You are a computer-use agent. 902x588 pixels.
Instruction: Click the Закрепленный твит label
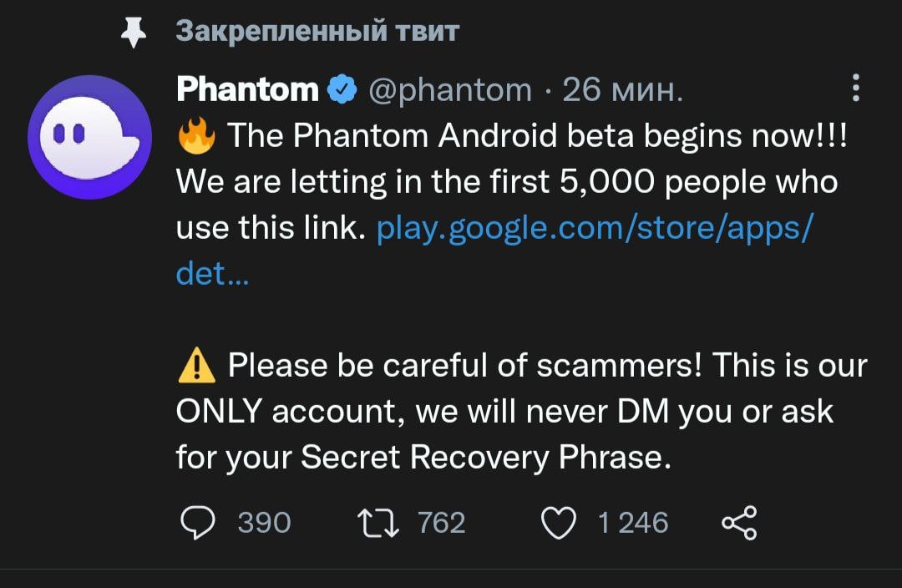(317, 31)
